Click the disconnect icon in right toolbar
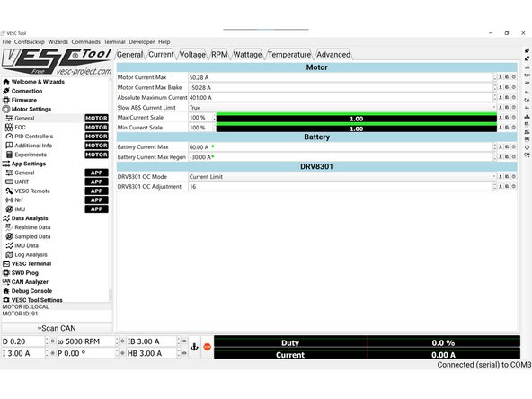 [527, 58]
